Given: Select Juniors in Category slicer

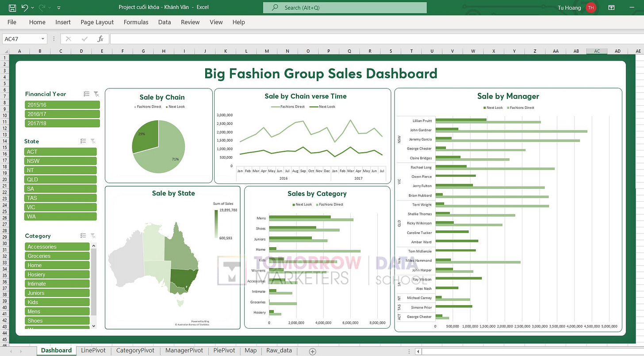Looking at the screenshot, I should pos(57,293).
